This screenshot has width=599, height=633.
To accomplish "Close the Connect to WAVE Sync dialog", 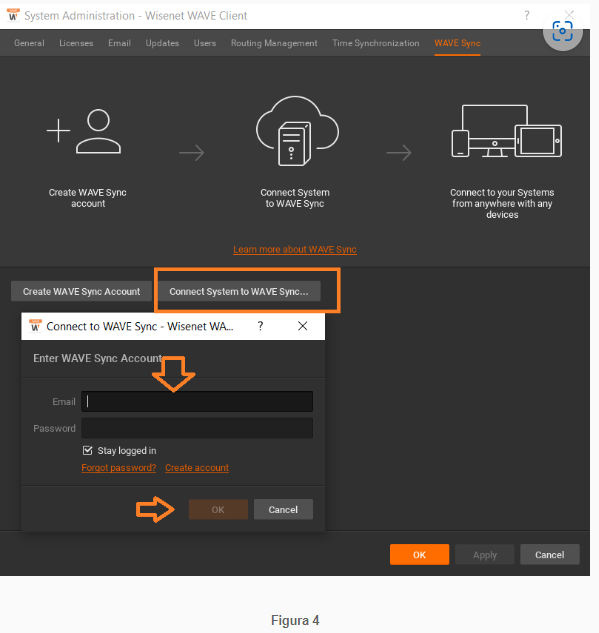I will pos(302,326).
